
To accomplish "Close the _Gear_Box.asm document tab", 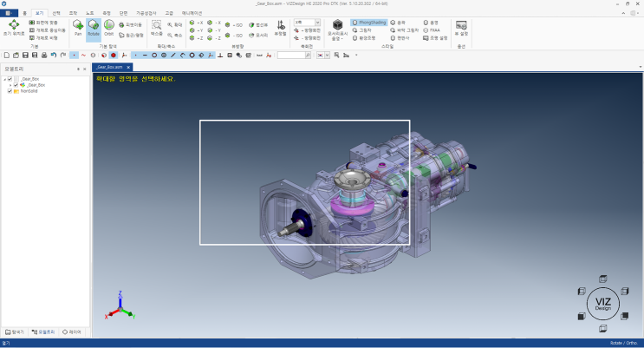I will (x=128, y=67).
